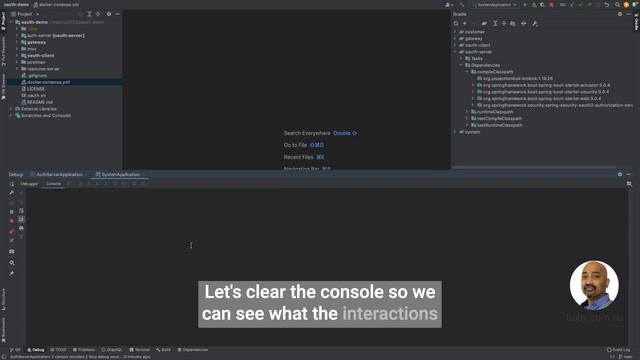
Task: Toggle soft-wrap in the console
Action: pyautogui.click(x=21, y=211)
